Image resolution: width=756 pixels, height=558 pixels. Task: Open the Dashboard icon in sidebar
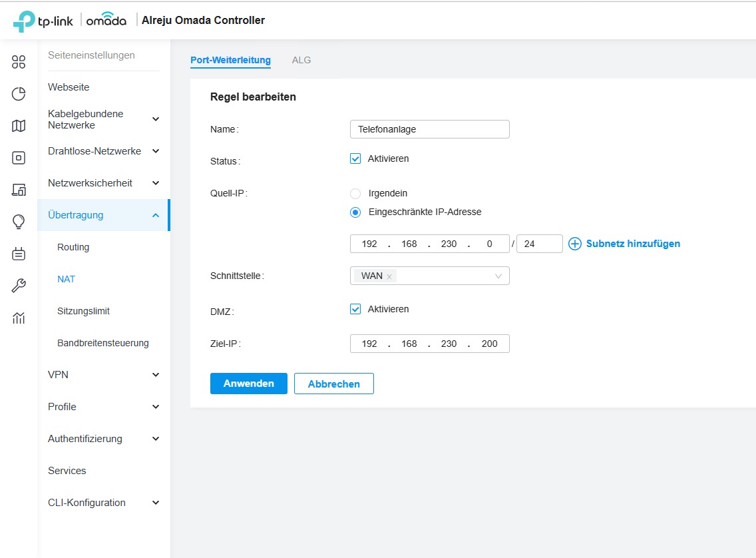pyautogui.click(x=19, y=62)
